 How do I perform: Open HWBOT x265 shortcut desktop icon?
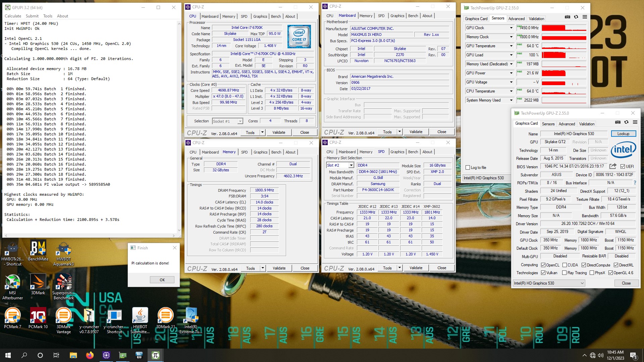(x=13, y=253)
